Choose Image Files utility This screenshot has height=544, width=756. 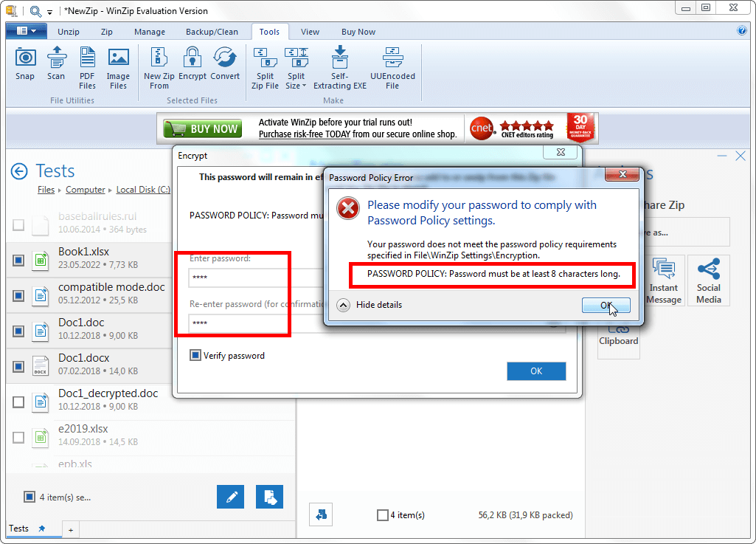click(118, 68)
